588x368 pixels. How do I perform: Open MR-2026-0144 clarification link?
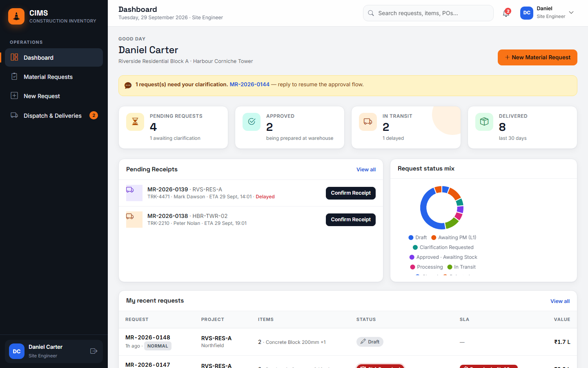pos(249,84)
